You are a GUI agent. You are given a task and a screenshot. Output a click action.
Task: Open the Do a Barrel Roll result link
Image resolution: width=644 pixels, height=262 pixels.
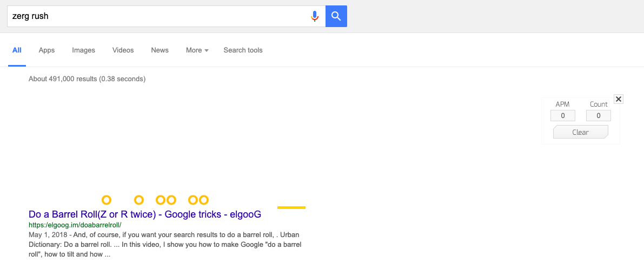point(145,214)
